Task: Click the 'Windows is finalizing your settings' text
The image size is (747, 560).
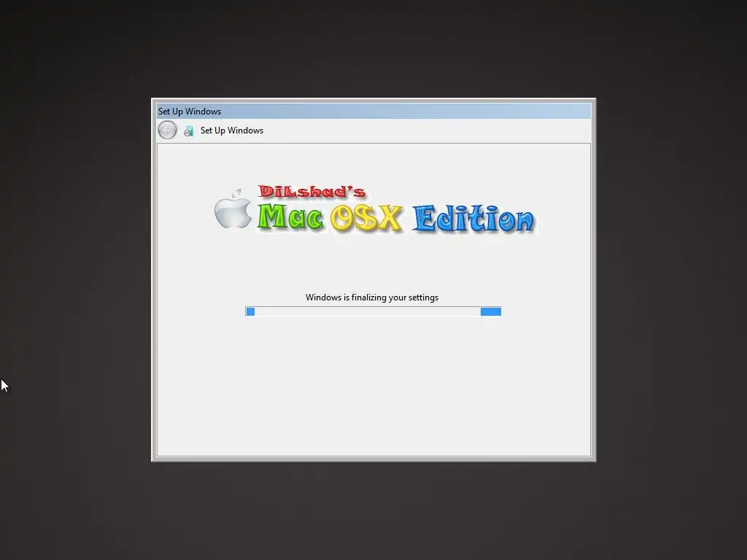Action: (372, 297)
